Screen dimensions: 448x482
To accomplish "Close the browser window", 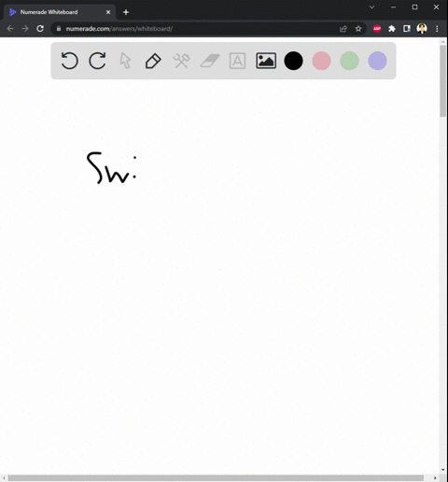I will coord(436,7).
